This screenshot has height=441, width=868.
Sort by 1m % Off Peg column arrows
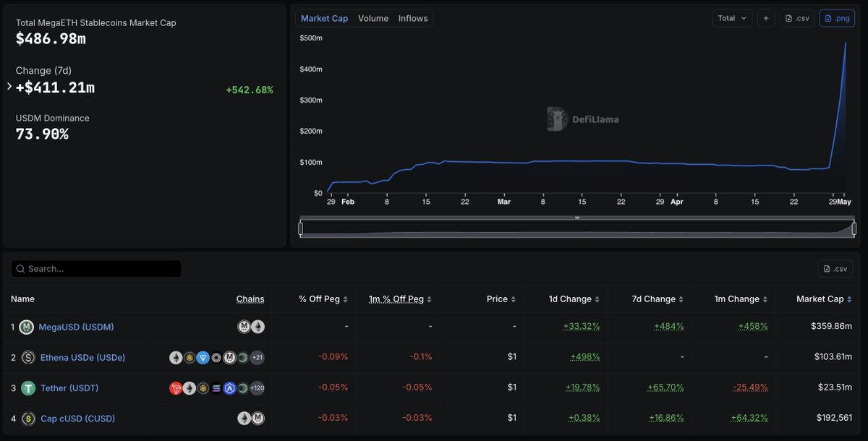430,299
